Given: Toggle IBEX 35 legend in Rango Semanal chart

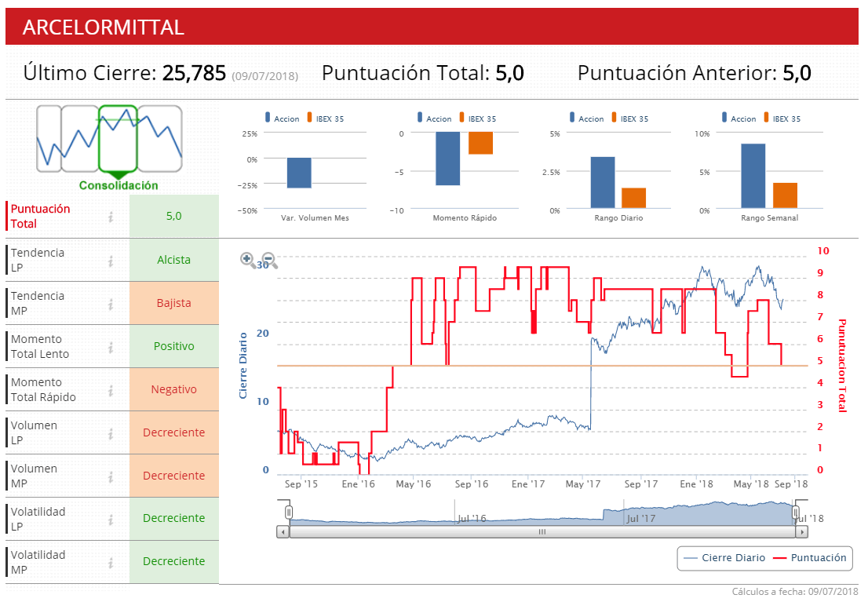Looking at the screenshot, I should tap(782, 118).
